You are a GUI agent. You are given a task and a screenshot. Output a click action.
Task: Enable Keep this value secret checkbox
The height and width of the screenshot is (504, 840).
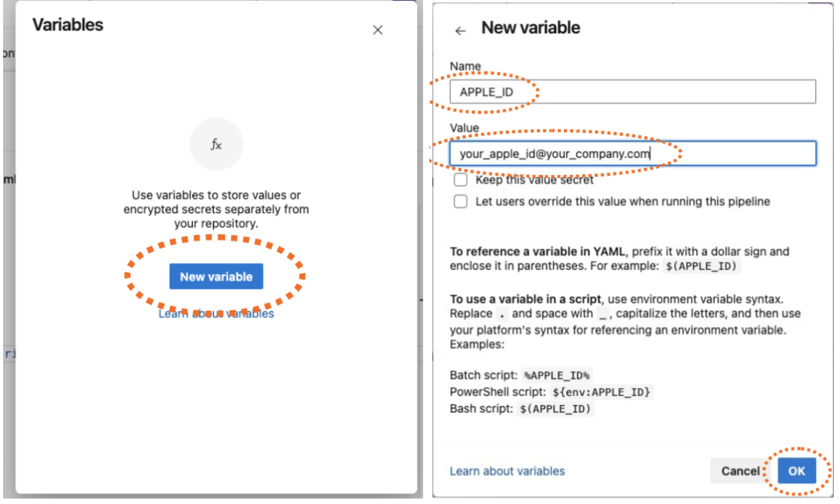(461, 180)
